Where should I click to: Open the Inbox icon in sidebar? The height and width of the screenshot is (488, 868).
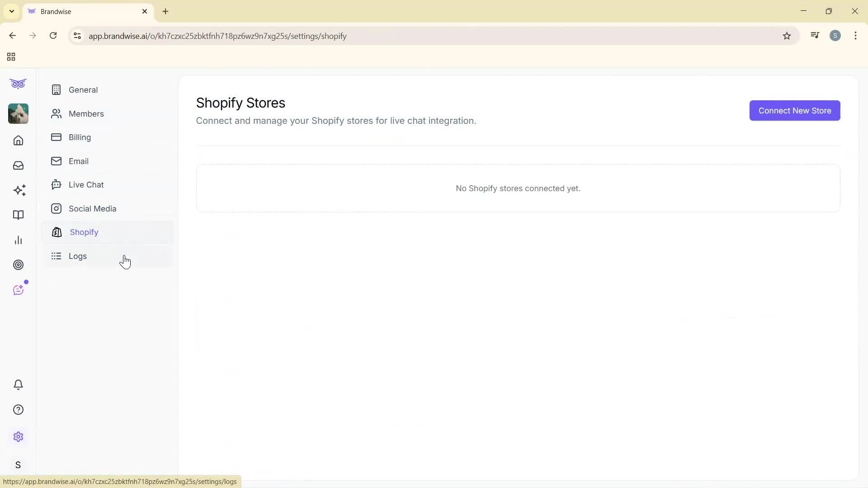pos(18,165)
